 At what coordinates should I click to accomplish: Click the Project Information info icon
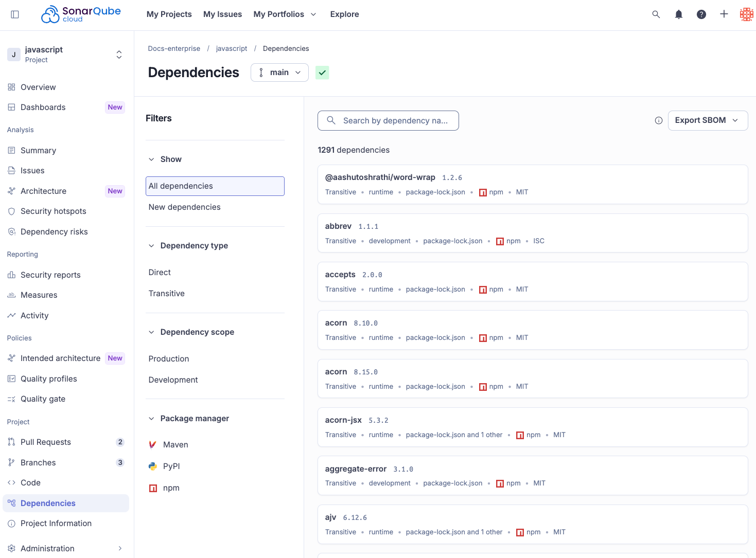(11, 524)
